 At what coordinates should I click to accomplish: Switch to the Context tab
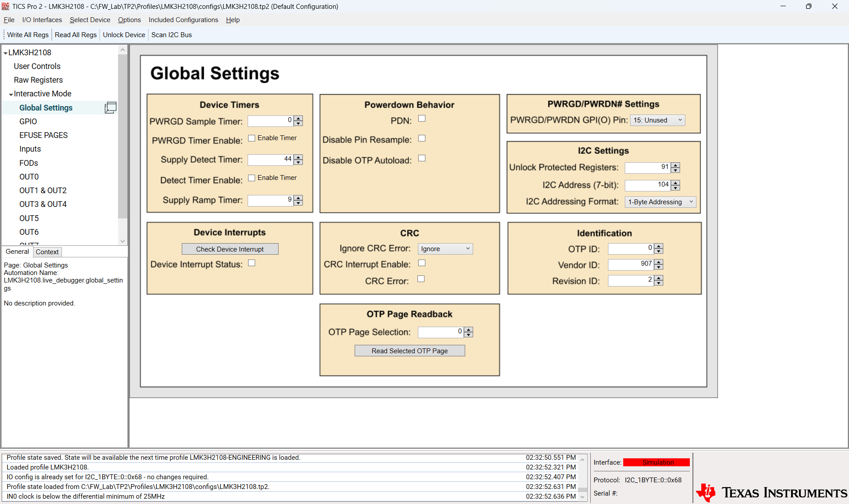(47, 252)
